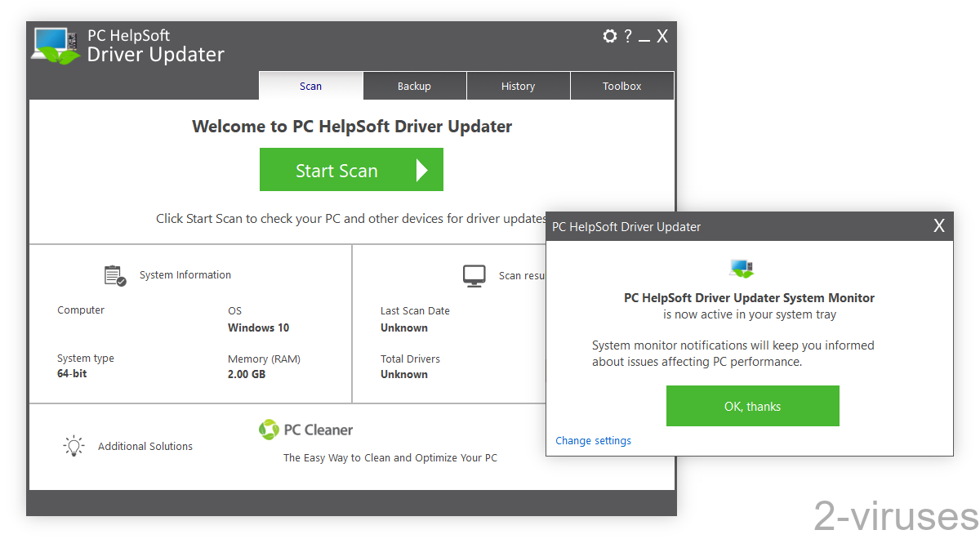
Task: Minimize the Driver Updater main window
Action: point(644,39)
